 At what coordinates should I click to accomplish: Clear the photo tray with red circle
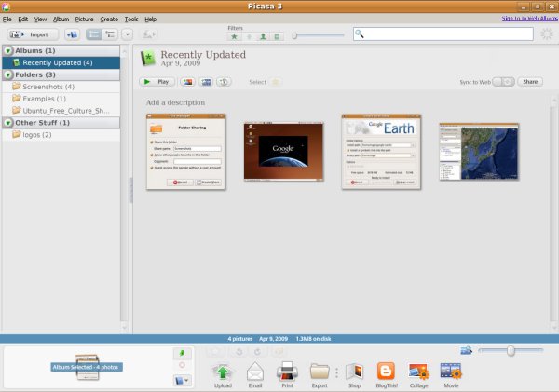[x=183, y=365]
